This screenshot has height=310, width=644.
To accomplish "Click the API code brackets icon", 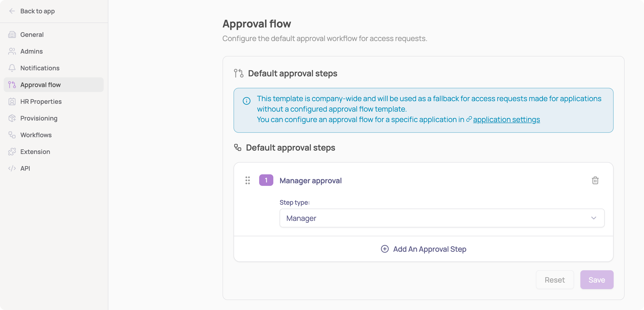I will coord(12,168).
